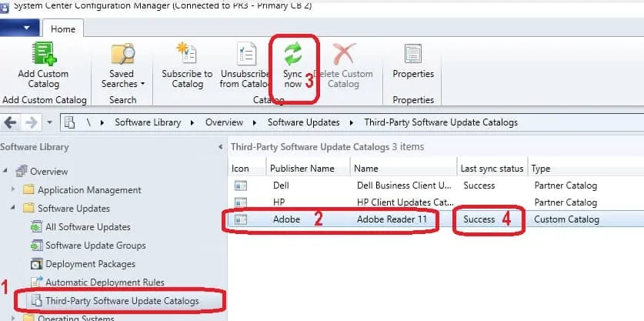Viewport: 644px width, 321px height.
Task: Open the Saved Searches folder icon
Action: click(x=122, y=54)
